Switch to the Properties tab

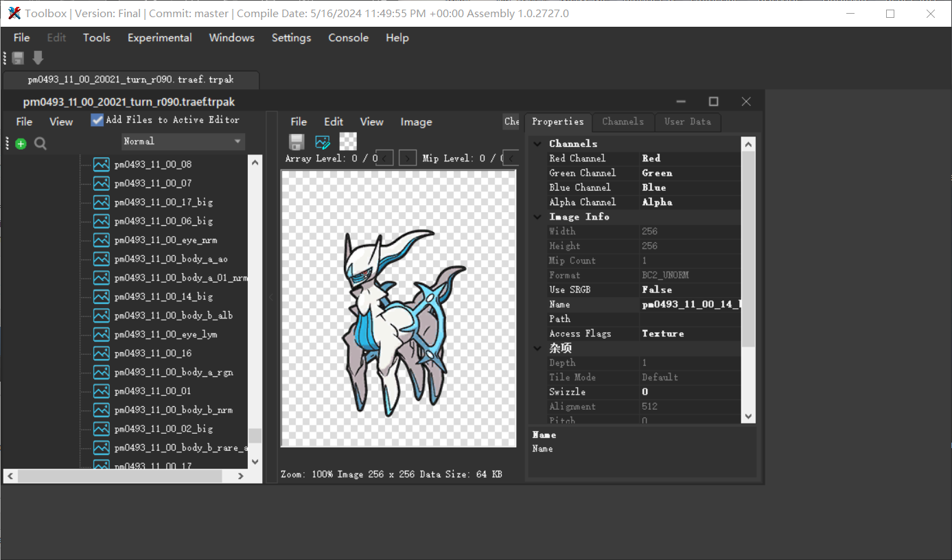coord(558,121)
